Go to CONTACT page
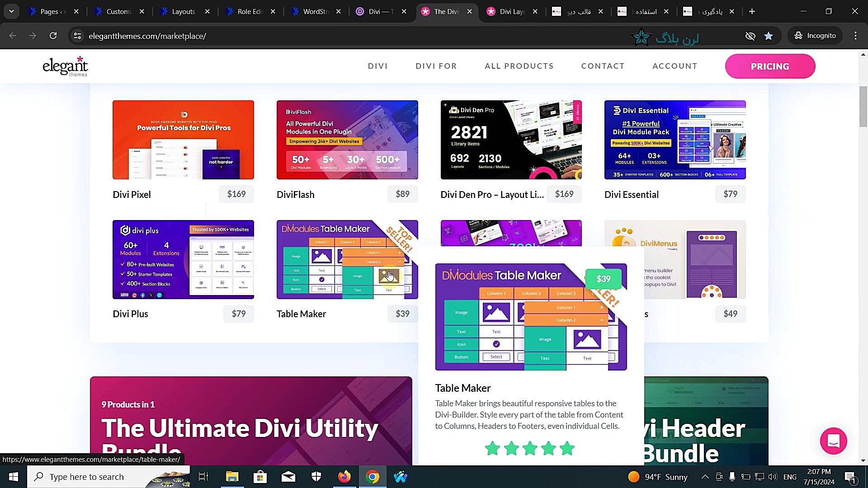This screenshot has width=868, height=488. tap(603, 66)
